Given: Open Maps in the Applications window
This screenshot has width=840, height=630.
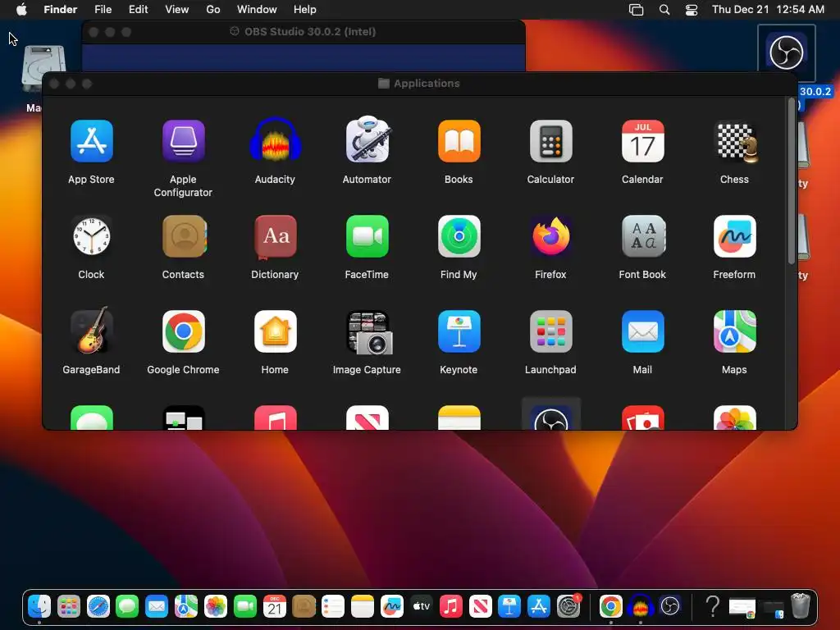Looking at the screenshot, I should pyautogui.click(x=734, y=331).
